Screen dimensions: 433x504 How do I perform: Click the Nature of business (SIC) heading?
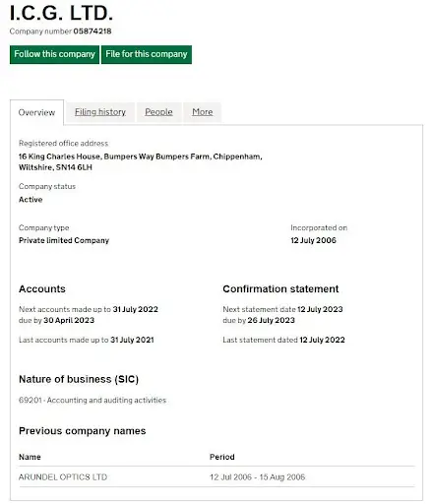[79, 379]
